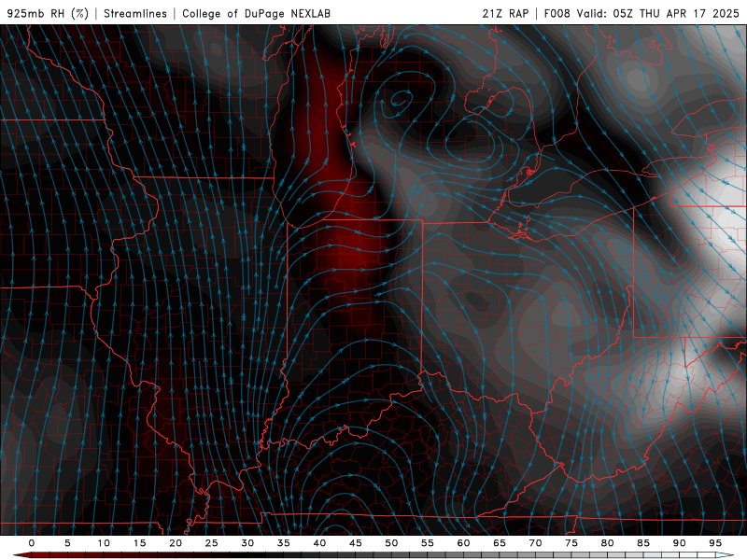Click the legend value "95"
The width and height of the screenshot is (747, 560).
pyautogui.click(x=715, y=543)
